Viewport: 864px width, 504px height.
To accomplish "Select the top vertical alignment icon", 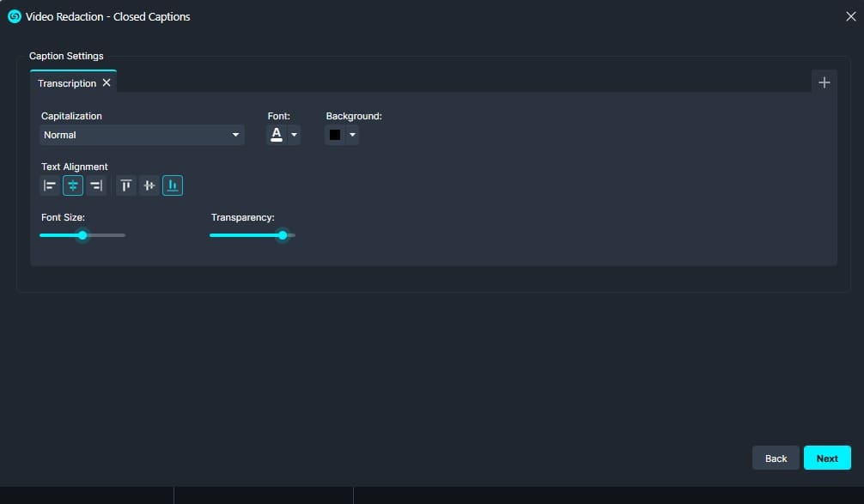I will 125,185.
